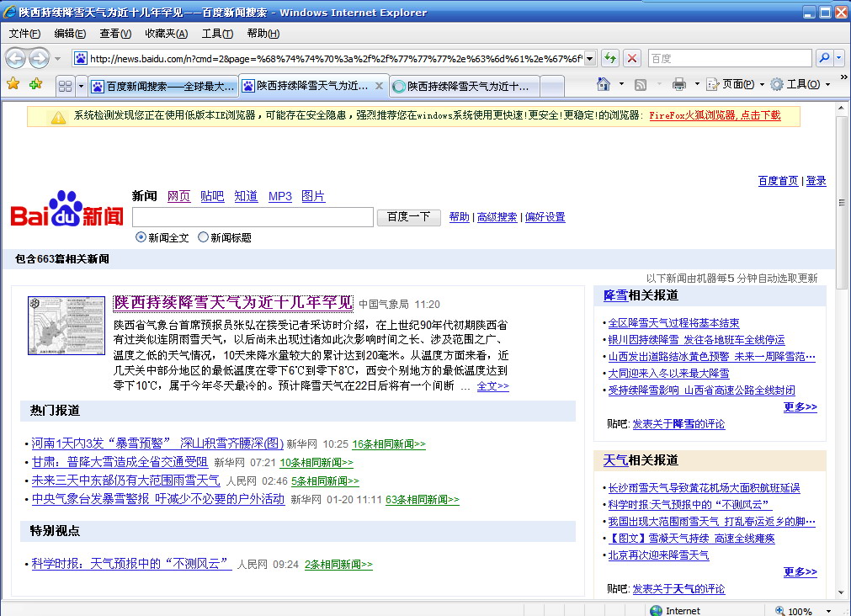The height and width of the screenshot is (616, 851).
Task: Click the FireFox火狐浏览器 download link
Action: pyautogui.click(x=715, y=115)
